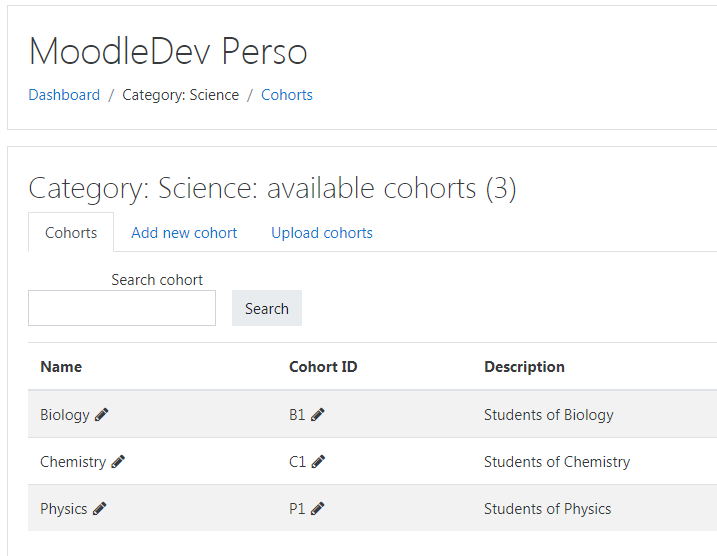Screen dimensions: 717x556
Task: Edit the Biology cohort name pencil icon
Action: [101, 415]
